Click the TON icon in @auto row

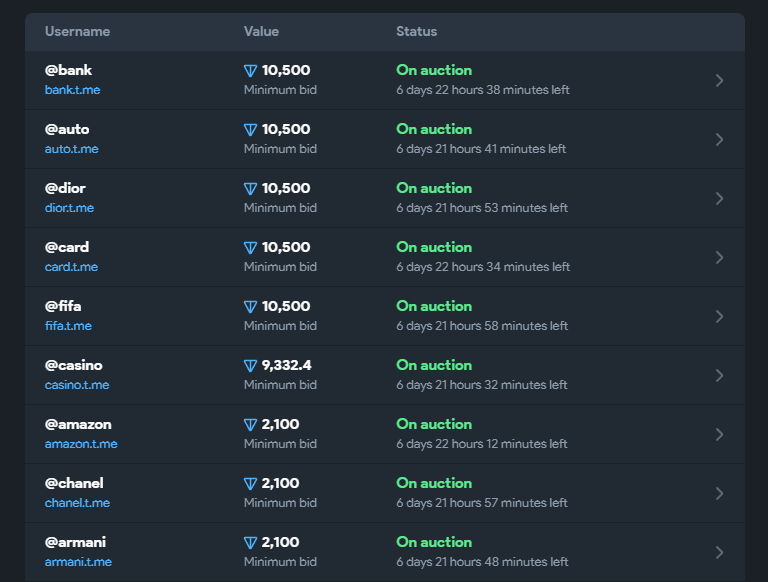tap(250, 130)
